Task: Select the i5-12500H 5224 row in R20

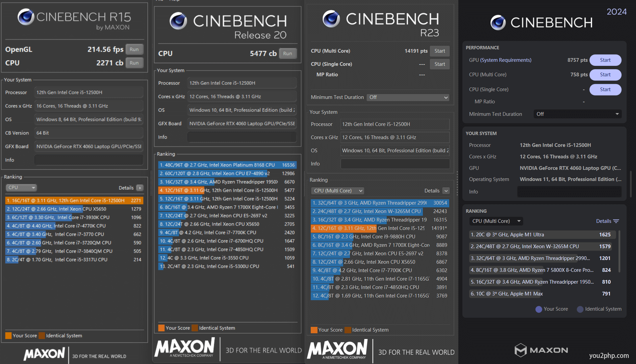Action: [227, 199]
